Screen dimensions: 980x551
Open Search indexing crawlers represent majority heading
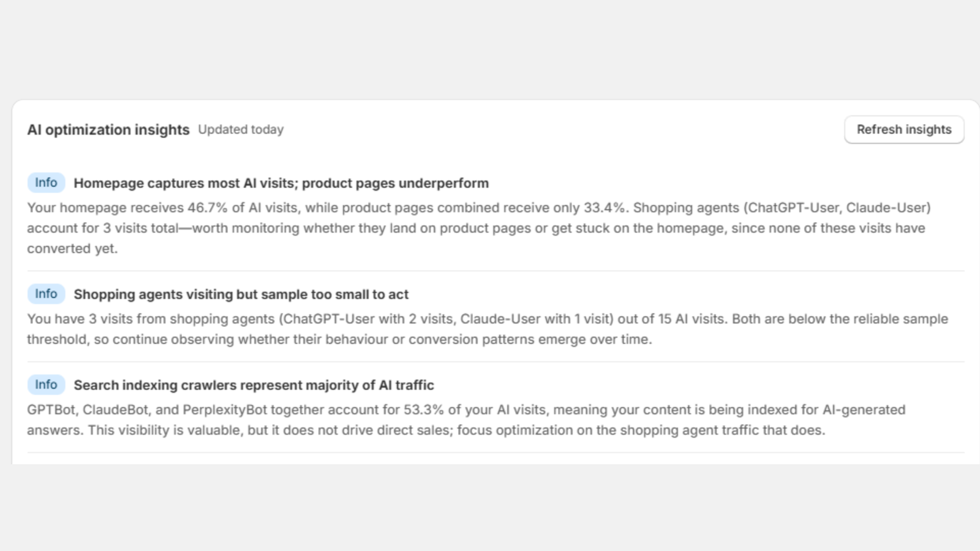pos(254,385)
